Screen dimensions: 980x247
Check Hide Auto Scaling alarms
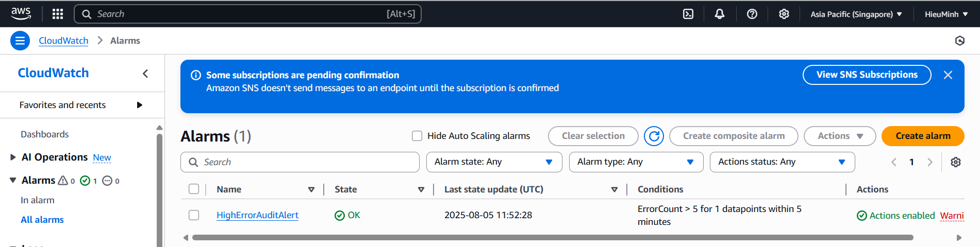pos(417,136)
